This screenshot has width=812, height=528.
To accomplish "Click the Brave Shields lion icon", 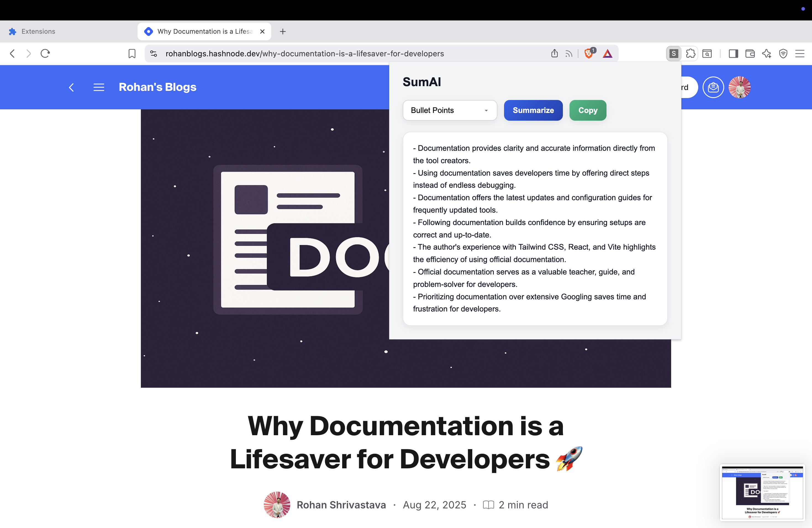I will [589, 54].
